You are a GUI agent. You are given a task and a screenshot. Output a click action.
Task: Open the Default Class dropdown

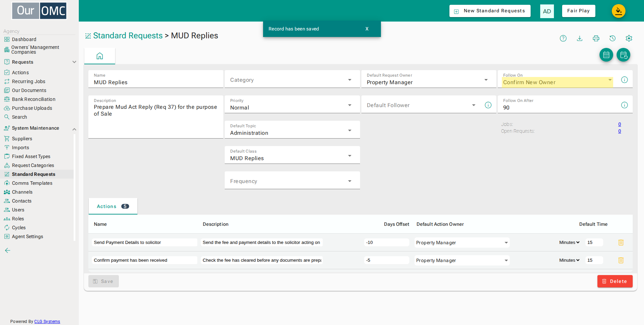pos(292,155)
